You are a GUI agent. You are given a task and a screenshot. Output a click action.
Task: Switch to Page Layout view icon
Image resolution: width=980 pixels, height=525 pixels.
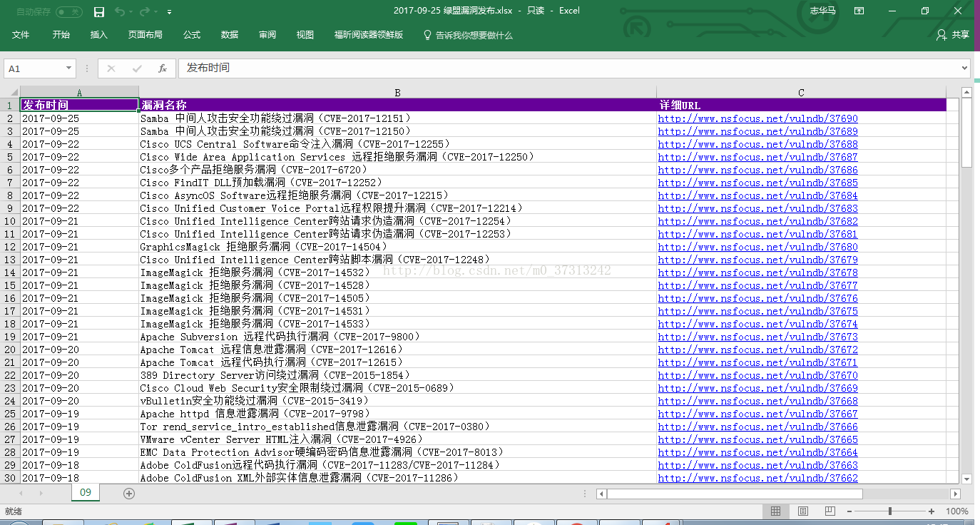tap(802, 511)
